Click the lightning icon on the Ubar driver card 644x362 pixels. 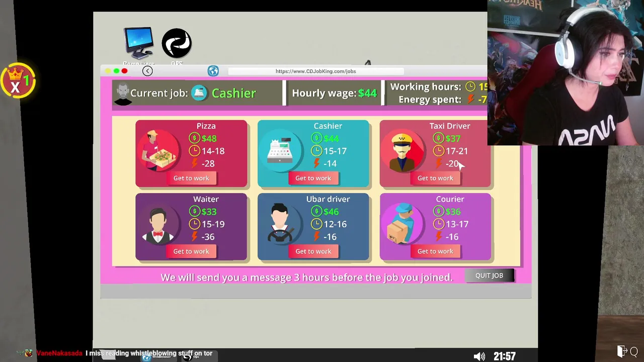click(x=316, y=236)
